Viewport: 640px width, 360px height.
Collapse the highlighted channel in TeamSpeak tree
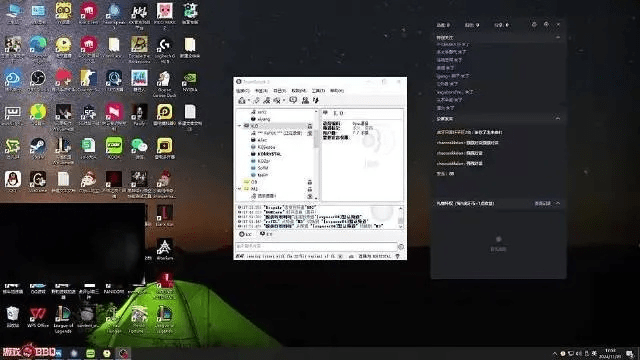pyautogui.click(x=240, y=126)
